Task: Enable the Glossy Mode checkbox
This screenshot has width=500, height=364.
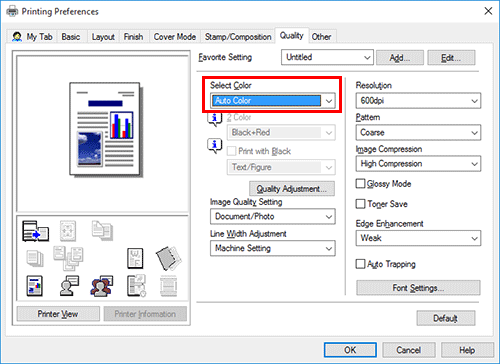Action: [x=360, y=184]
